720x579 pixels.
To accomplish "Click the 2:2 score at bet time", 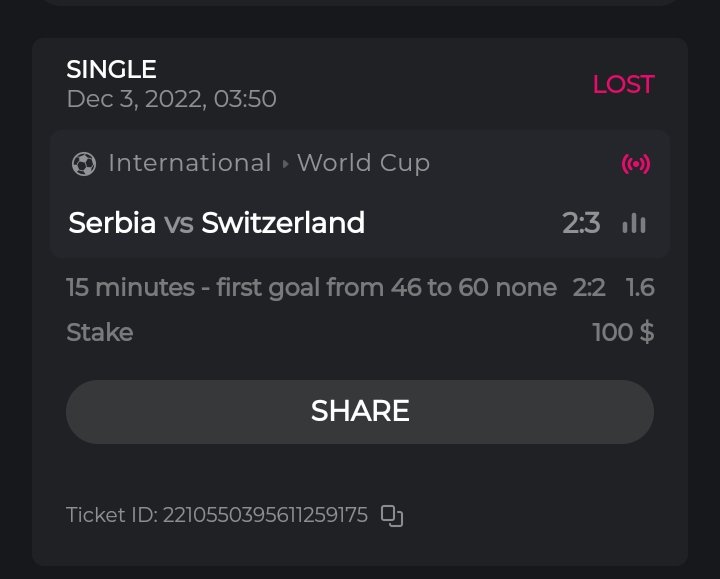I will [589, 288].
